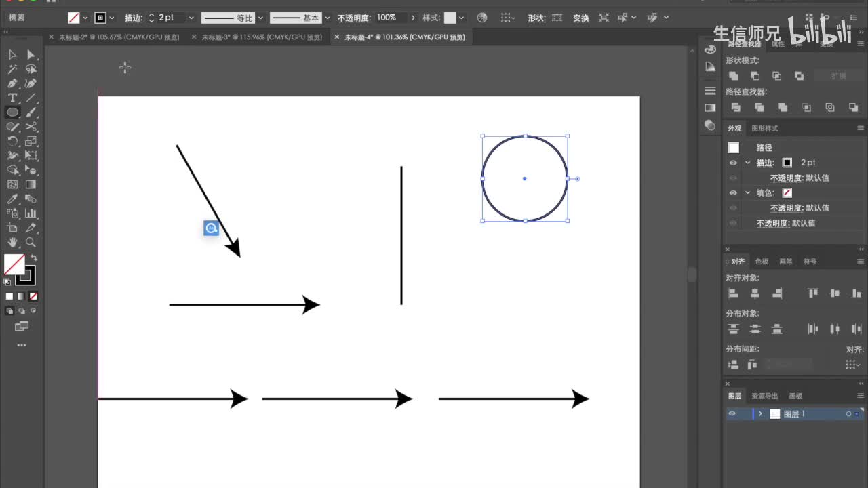Image resolution: width=868 pixels, height=488 pixels.
Task: Activate the Hand tool
Action: [x=12, y=242]
